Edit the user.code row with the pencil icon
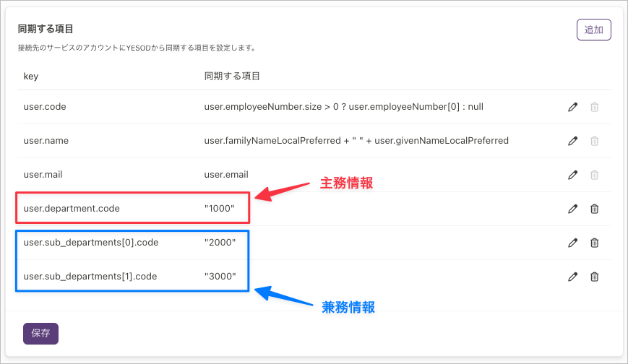Image resolution: width=628 pixels, height=364 pixels. coord(573,107)
